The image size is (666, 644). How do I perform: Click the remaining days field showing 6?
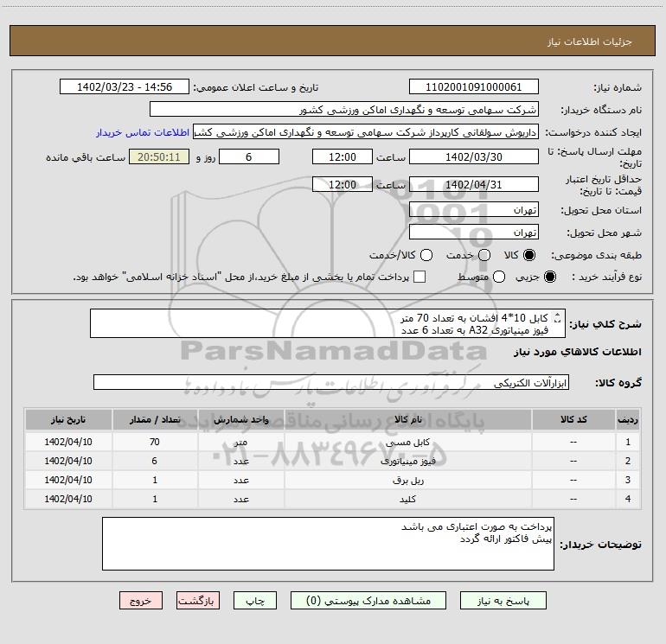[249, 156]
